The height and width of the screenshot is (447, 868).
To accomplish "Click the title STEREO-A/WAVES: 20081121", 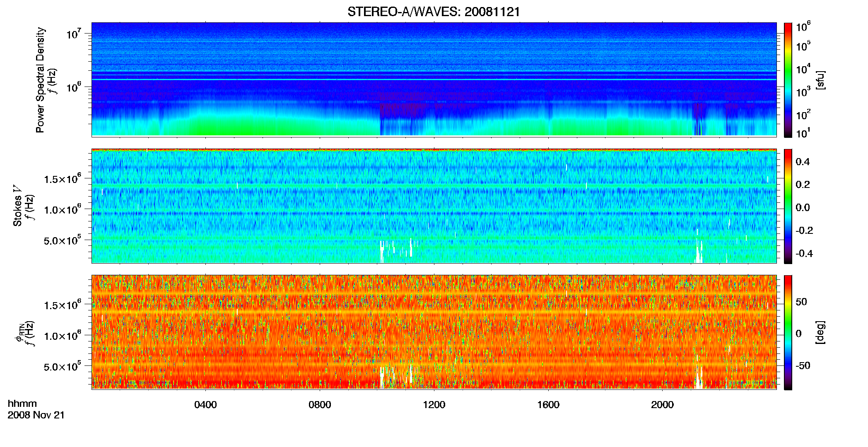I will tap(434, 12).
